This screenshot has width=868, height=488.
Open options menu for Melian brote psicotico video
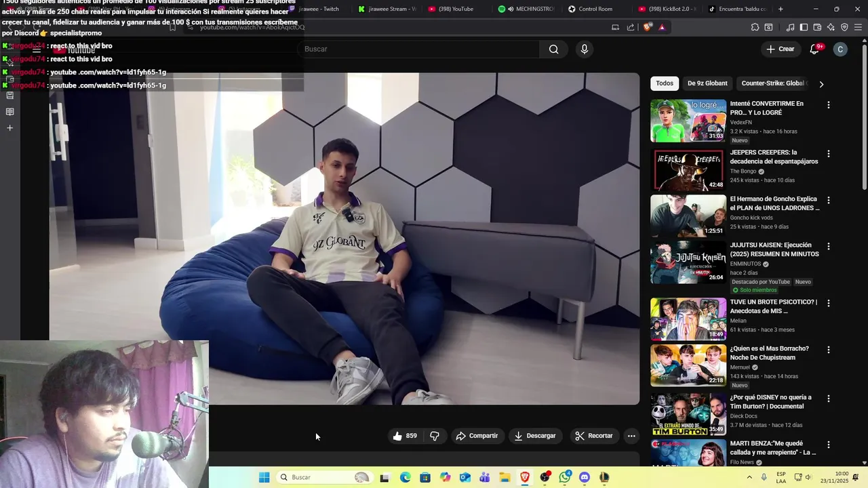click(828, 304)
